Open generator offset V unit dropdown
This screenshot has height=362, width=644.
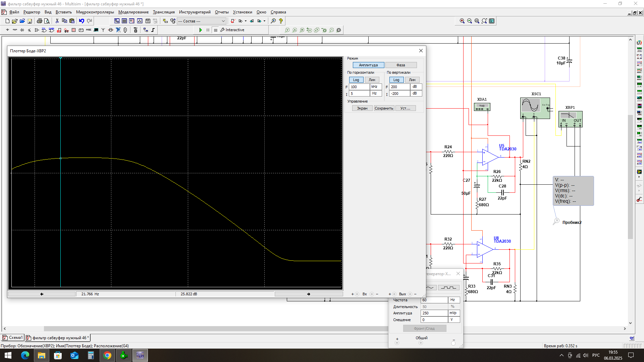tap(454, 320)
